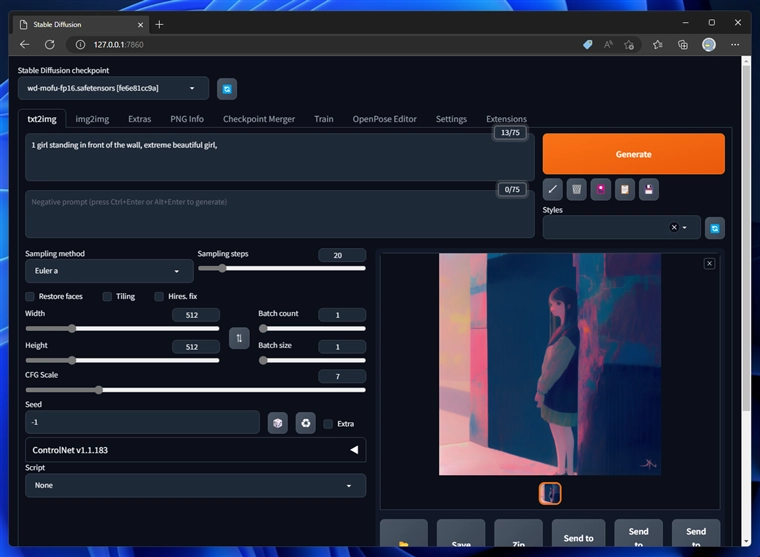Open the Settings tab
The width and height of the screenshot is (760, 557).
(451, 119)
